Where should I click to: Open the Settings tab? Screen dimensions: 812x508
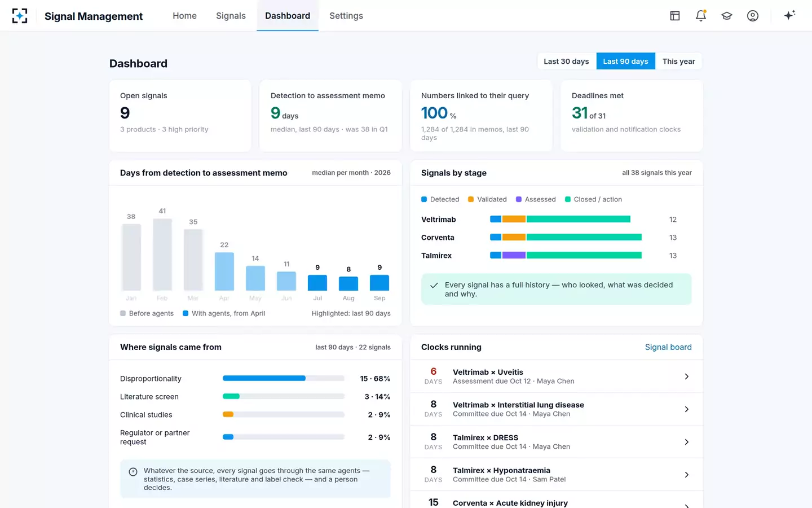[x=346, y=16]
